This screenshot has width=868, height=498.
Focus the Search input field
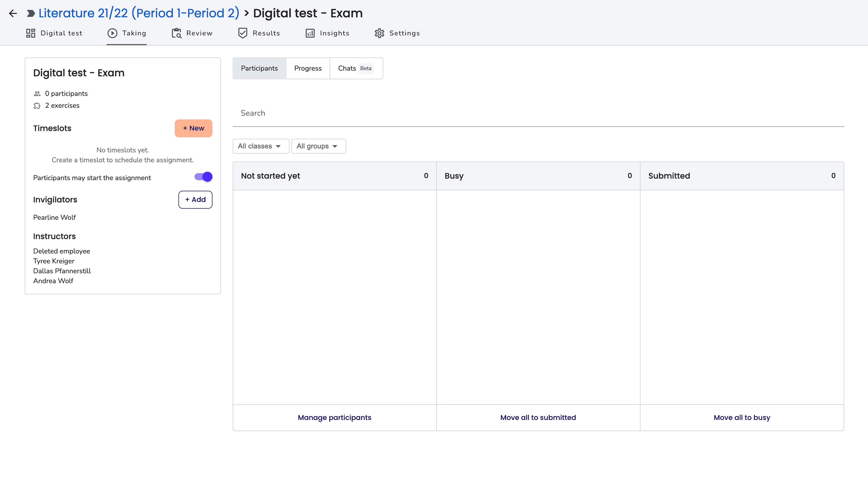pyautogui.click(x=538, y=113)
